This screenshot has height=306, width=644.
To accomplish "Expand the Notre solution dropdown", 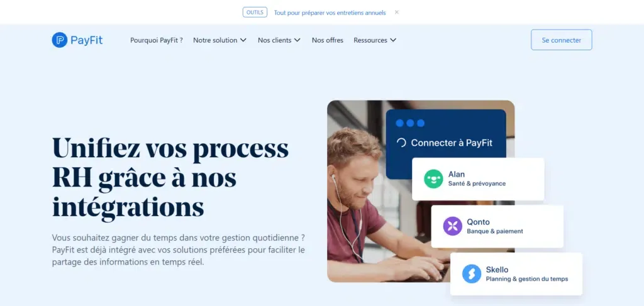I will [x=219, y=40].
